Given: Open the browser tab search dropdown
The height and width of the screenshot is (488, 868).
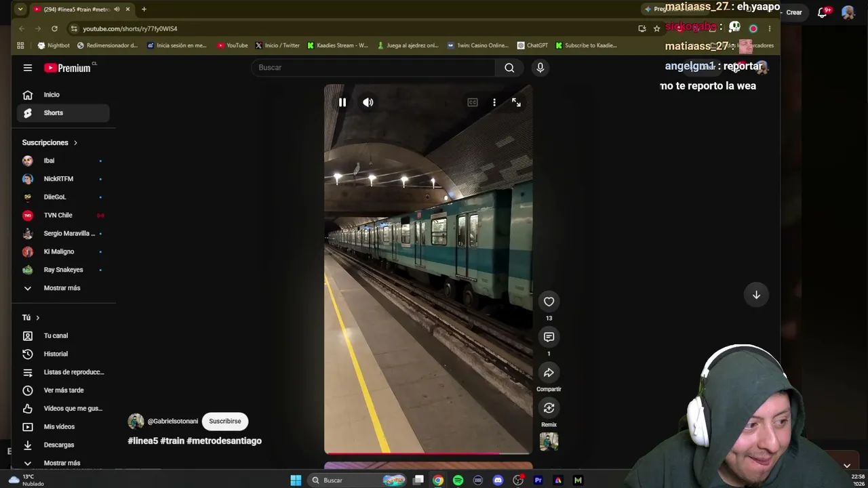Looking at the screenshot, I should coord(20,9).
